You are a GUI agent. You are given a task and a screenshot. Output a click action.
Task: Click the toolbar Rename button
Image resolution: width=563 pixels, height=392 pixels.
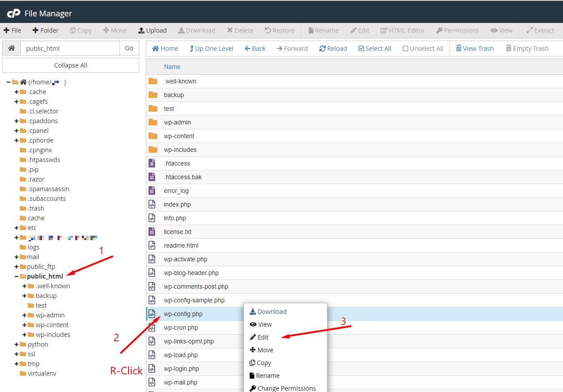(x=323, y=30)
